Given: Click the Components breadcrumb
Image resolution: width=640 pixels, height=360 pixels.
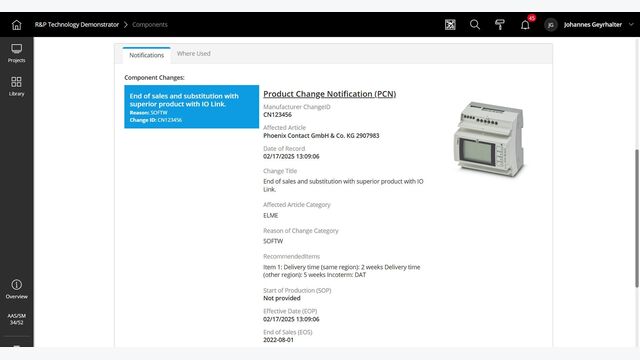Looking at the screenshot, I should [150, 24].
